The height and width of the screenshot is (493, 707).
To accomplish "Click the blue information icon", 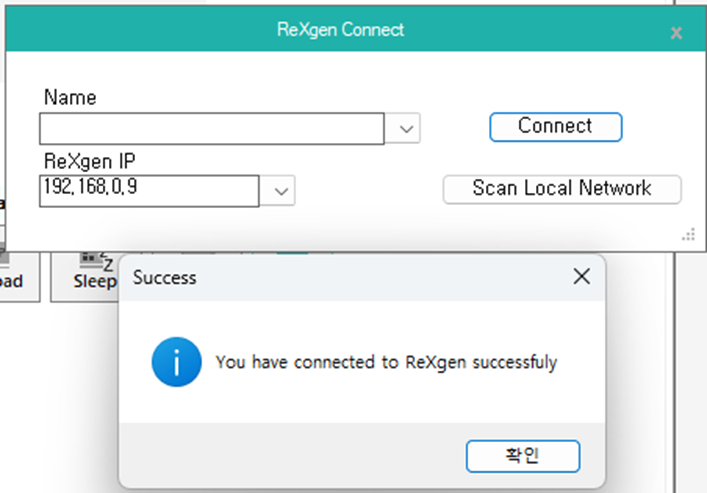I will (177, 362).
